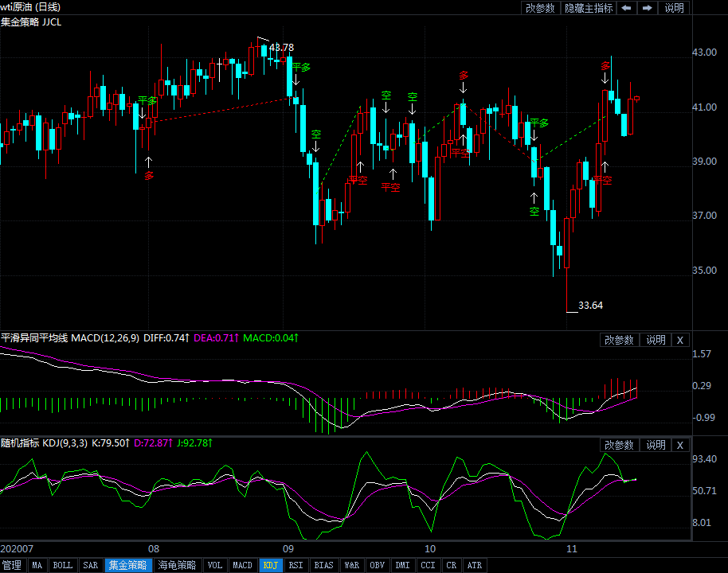Select the MA indicator tab
The height and width of the screenshot is (573, 728).
point(37,565)
